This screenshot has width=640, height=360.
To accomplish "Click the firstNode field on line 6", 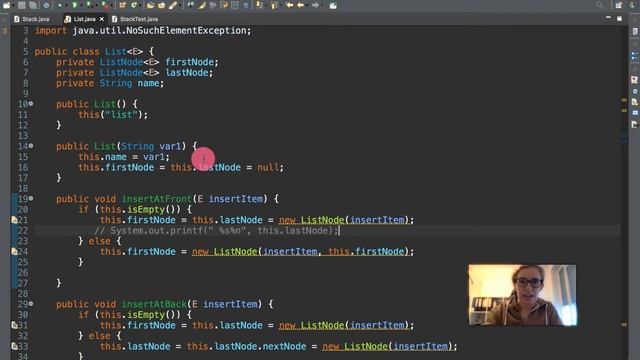I will click(x=189, y=62).
